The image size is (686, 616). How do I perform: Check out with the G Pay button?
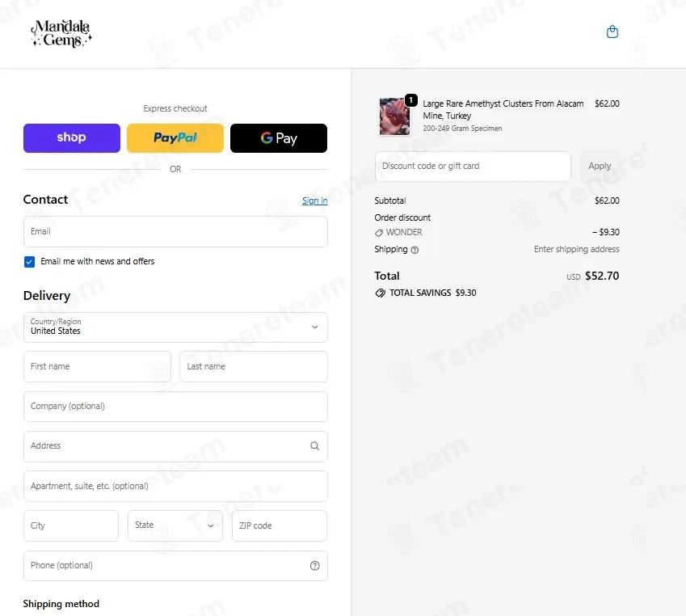click(x=279, y=138)
